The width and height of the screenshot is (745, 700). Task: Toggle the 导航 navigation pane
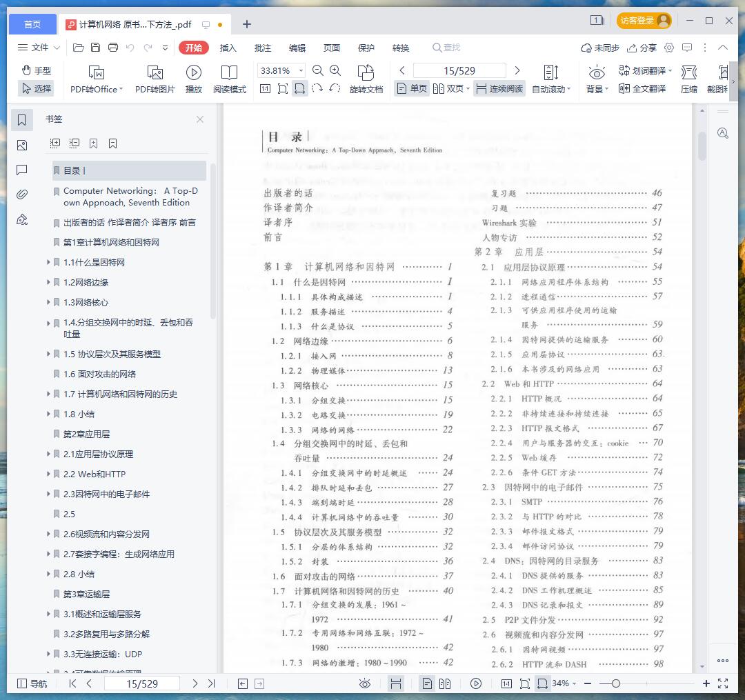tap(32, 683)
